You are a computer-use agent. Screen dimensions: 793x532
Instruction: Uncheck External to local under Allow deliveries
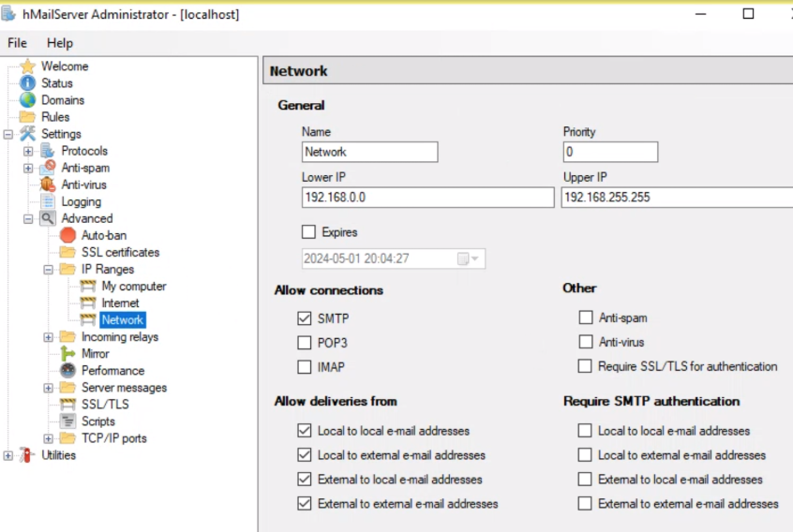coord(305,479)
